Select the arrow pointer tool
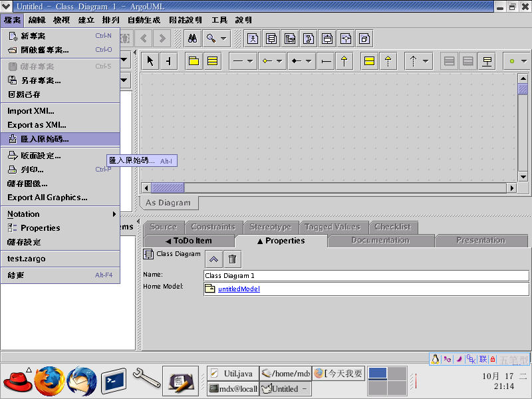 [150, 61]
